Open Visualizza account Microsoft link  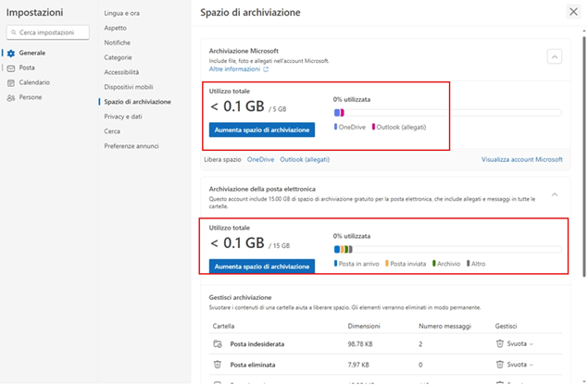point(522,160)
